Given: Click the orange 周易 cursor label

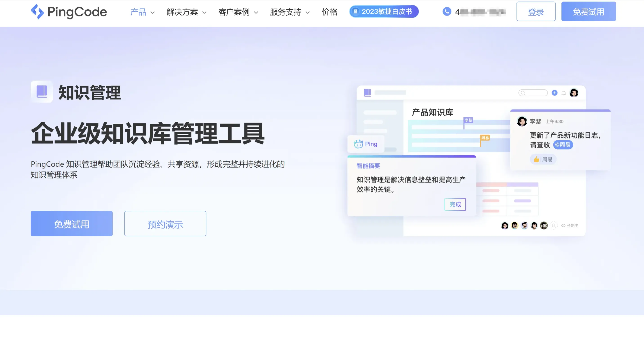Looking at the screenshot, I should click(x=485, y=138).
